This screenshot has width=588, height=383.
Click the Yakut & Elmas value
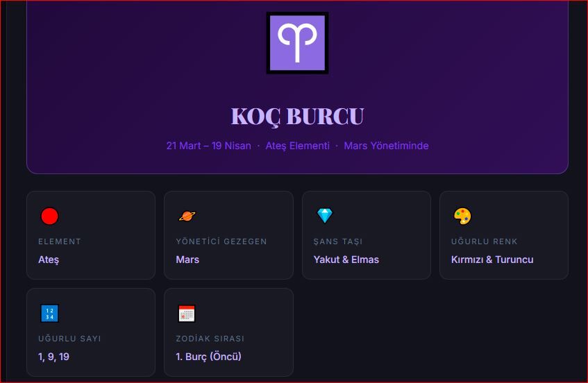click(x=346, y=259)
